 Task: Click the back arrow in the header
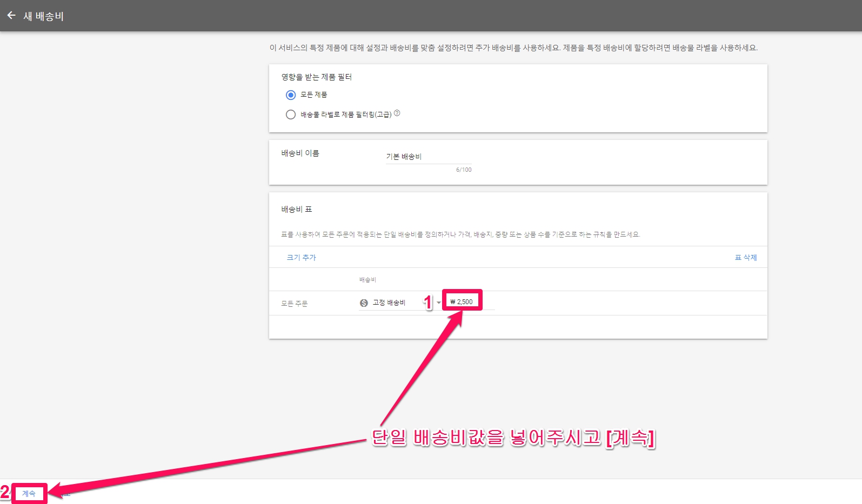11,16
